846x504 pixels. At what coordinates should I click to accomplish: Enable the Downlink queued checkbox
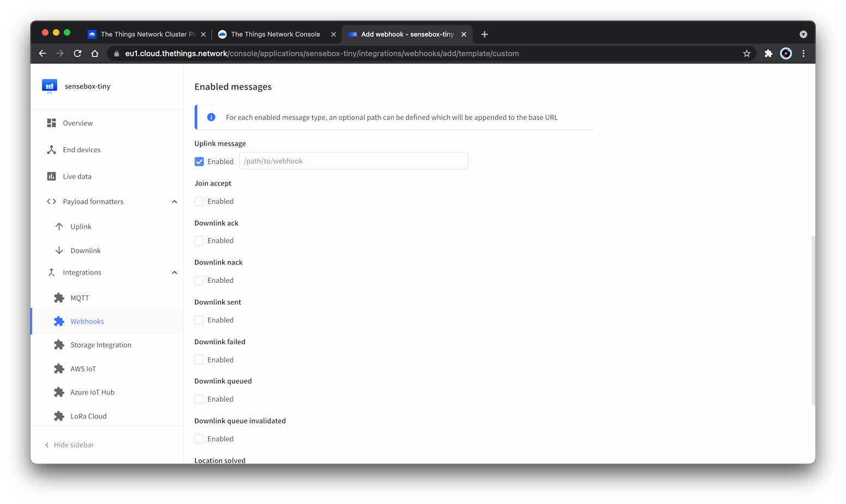click(x=200, y=399)
